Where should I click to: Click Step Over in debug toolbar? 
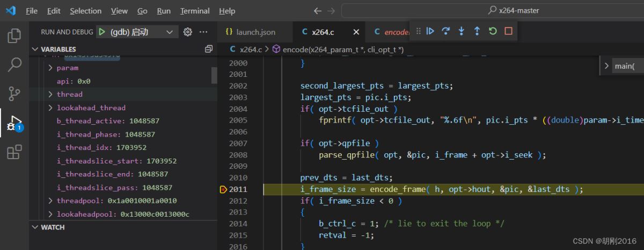445,31
